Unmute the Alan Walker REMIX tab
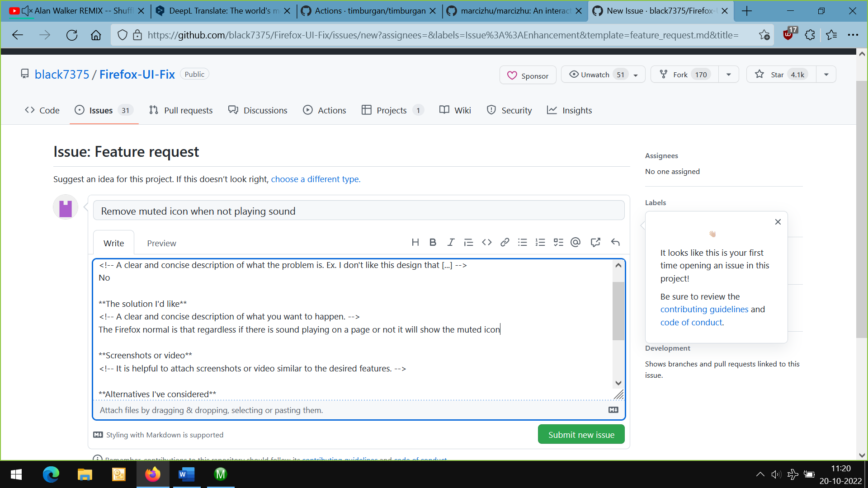This screenshot has height=488, width=868. (x=27, y=11)
